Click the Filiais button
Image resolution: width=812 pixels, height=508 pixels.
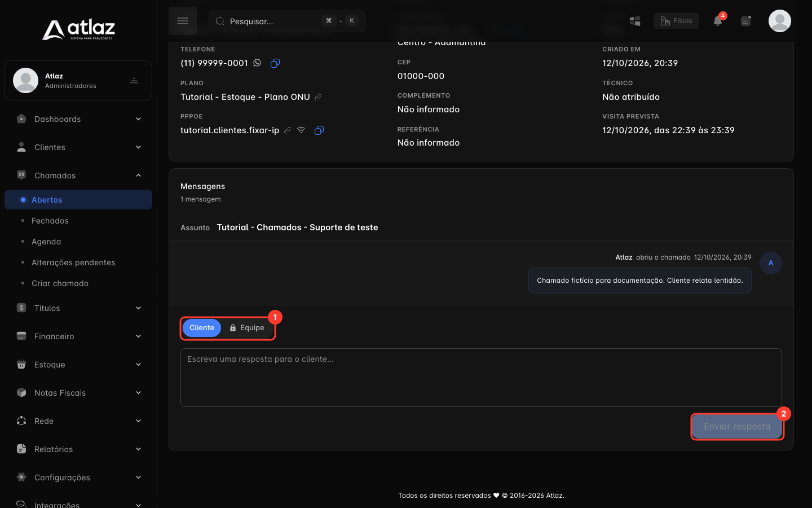(x=676, y=21)
